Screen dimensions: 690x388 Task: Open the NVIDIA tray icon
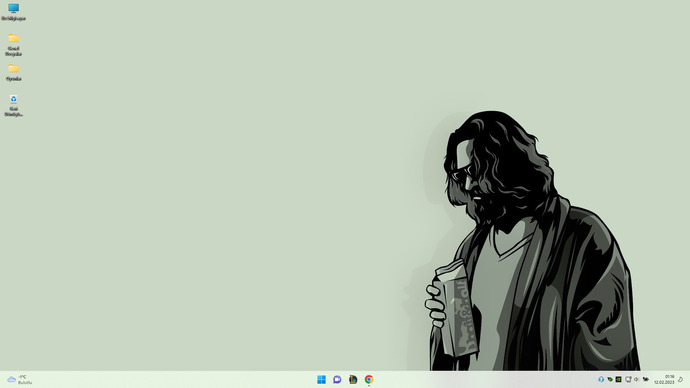pyautogui.click(x=618, y=379)
